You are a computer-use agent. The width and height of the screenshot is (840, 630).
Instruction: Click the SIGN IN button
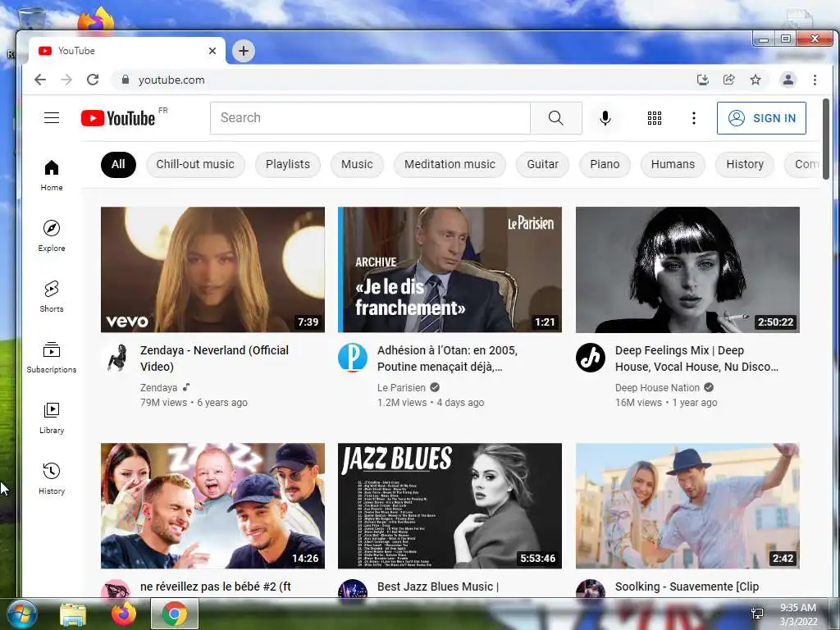click(761, 118)
